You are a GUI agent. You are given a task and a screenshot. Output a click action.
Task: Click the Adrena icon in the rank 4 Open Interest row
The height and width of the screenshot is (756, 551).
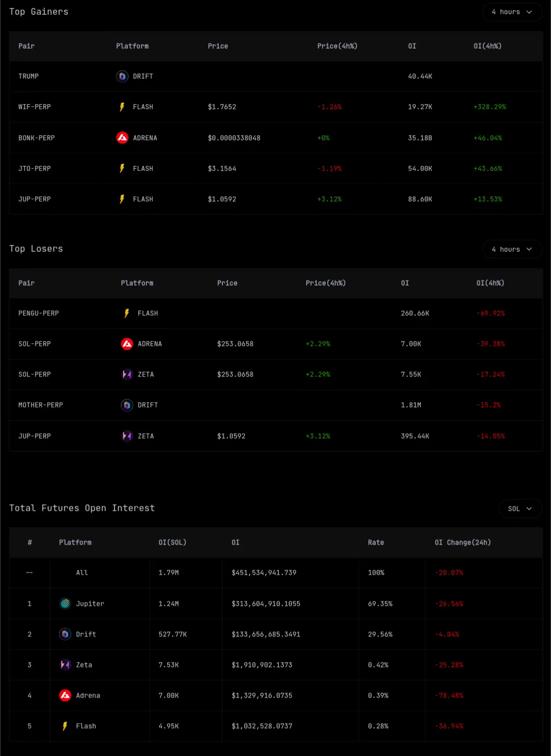pyautogui.click(x=65, y=695)
